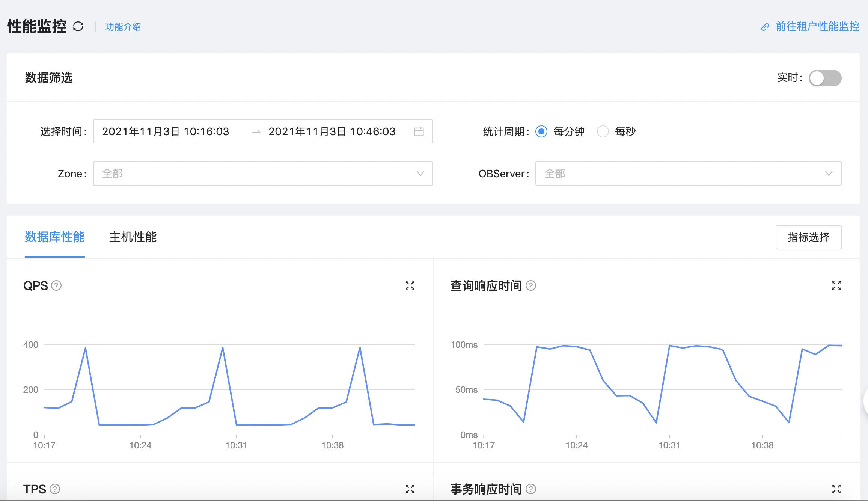Select the 每分钟 radio button
Viewport: 868px width, 501px height.
(541, 131)
